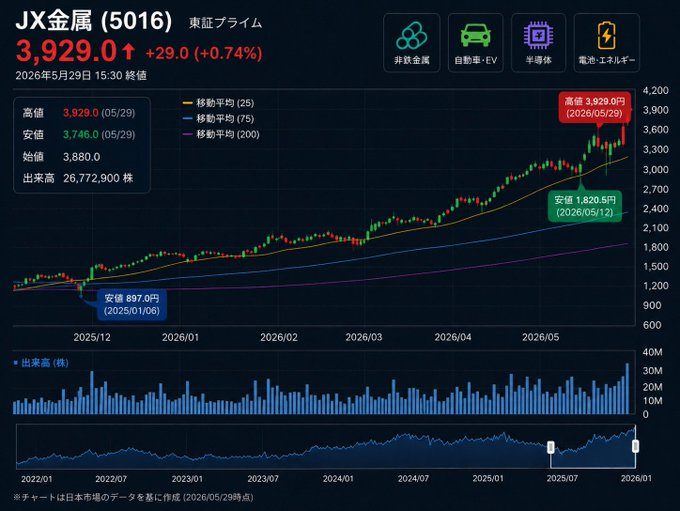Click the 2024/07 navigator label
Image resolution: width=680 pixels, height=511 pixels.
point(413,479)
